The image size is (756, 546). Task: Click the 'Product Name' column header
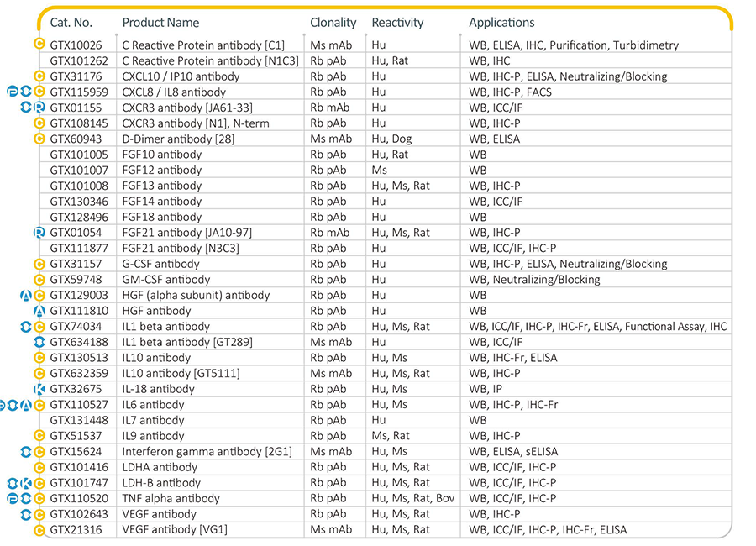(160, 22)
